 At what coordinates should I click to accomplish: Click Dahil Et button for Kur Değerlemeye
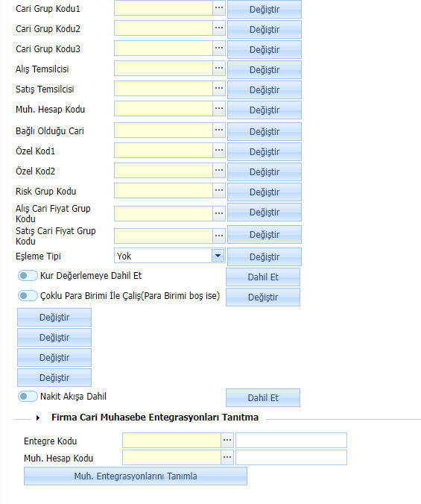coord(263,277)
